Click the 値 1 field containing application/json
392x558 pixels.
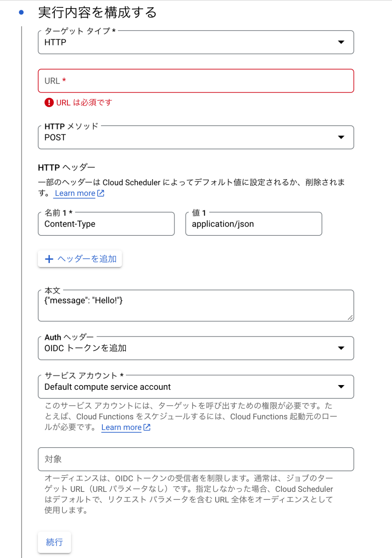click(x=253, y=224)
